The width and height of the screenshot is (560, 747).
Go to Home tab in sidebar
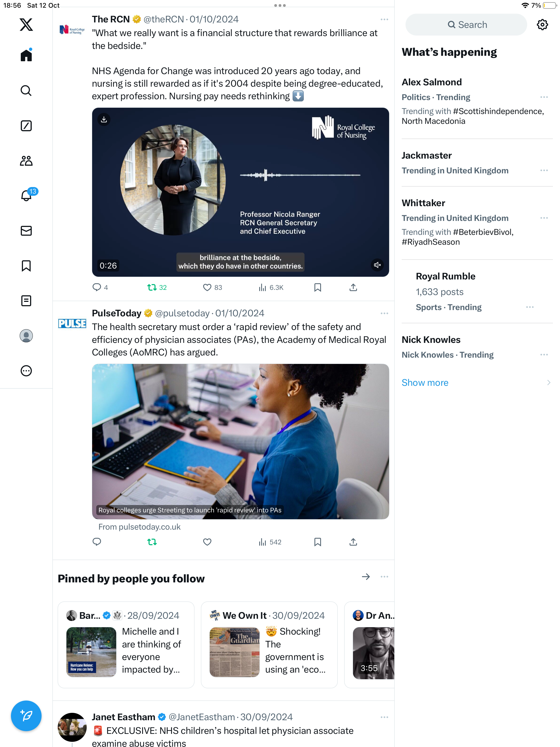coord(26,55)
